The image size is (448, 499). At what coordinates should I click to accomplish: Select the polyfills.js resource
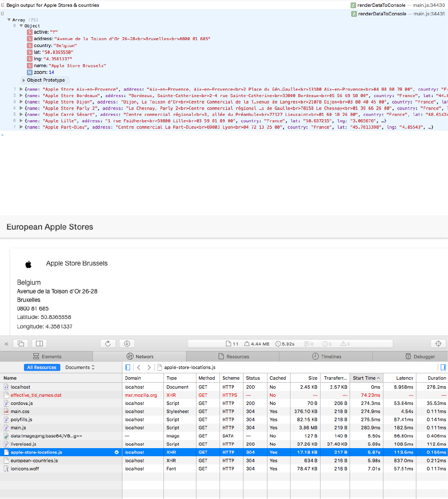pyautogui.click(x=224, y=420)
